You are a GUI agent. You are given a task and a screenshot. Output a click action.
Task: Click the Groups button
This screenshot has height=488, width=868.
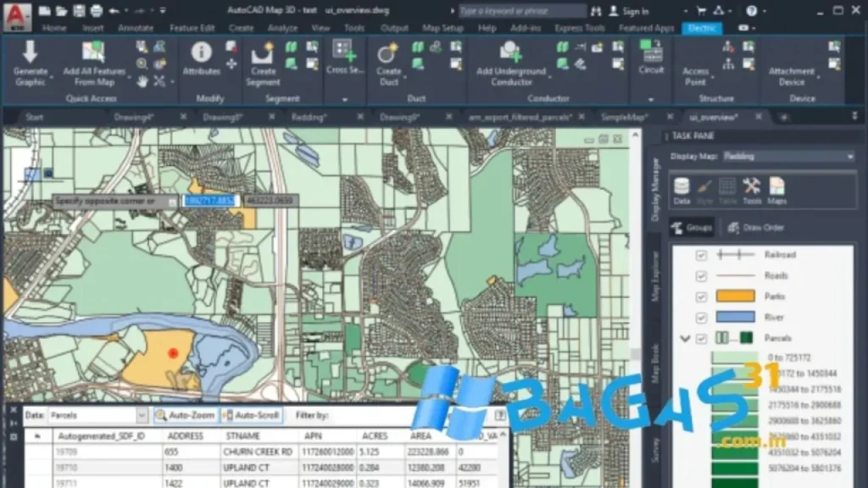point(692,227)
